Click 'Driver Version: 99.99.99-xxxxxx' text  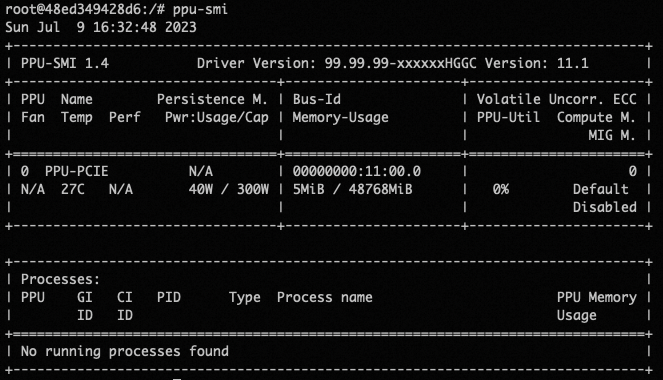[x=321, y=63]
